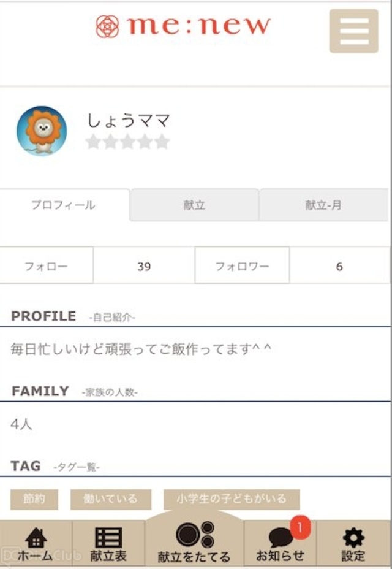
Task: Click the red notification badge
Action: [x=300, y=527]
